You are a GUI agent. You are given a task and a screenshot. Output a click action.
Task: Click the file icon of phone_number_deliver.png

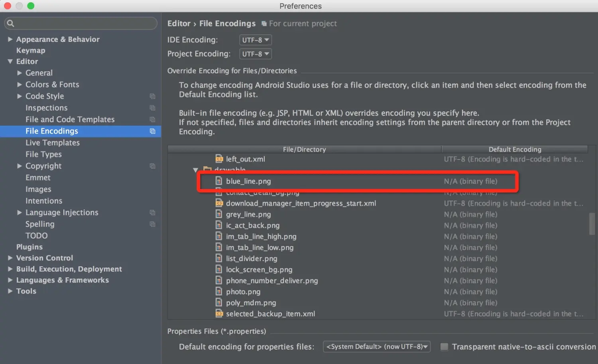tap(219, 281)
